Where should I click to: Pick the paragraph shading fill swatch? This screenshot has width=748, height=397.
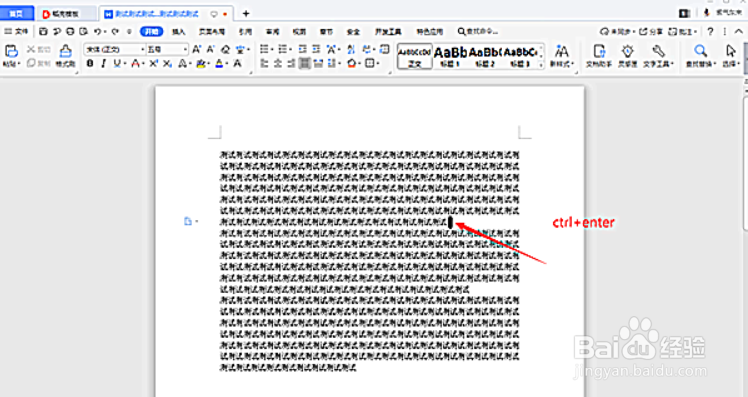point(352,63)
